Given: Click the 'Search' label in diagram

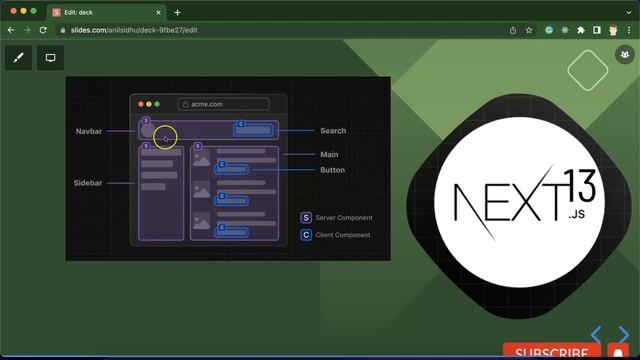Looking at the screenshot, I should 333,131.
